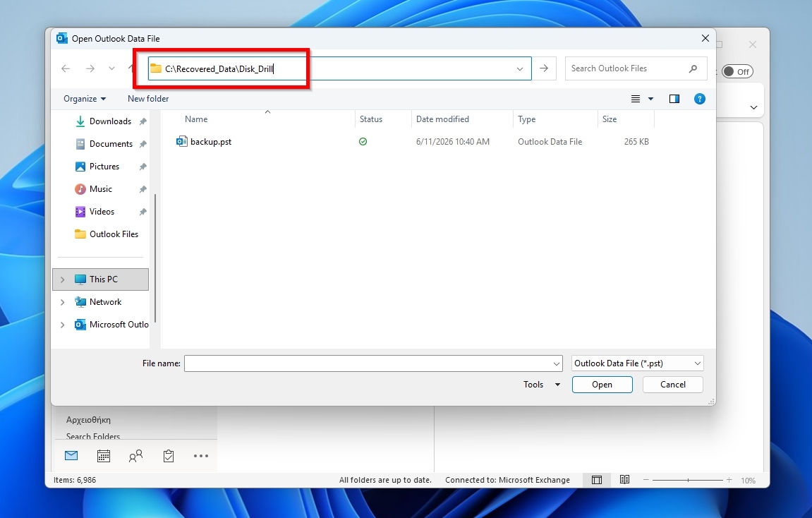The image size is (812, 518).
Task: Sort by the Name column header
Action: pos(196,119)
